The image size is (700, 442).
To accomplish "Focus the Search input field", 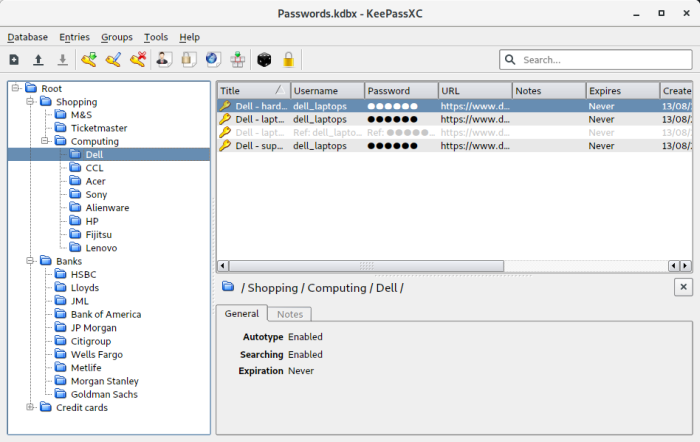I will [596, 60].
